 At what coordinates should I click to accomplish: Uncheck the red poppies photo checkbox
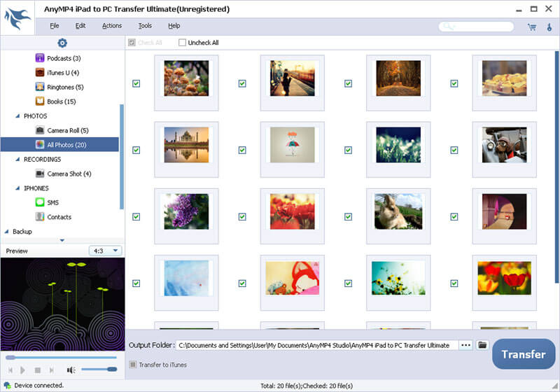coord(242,216)
